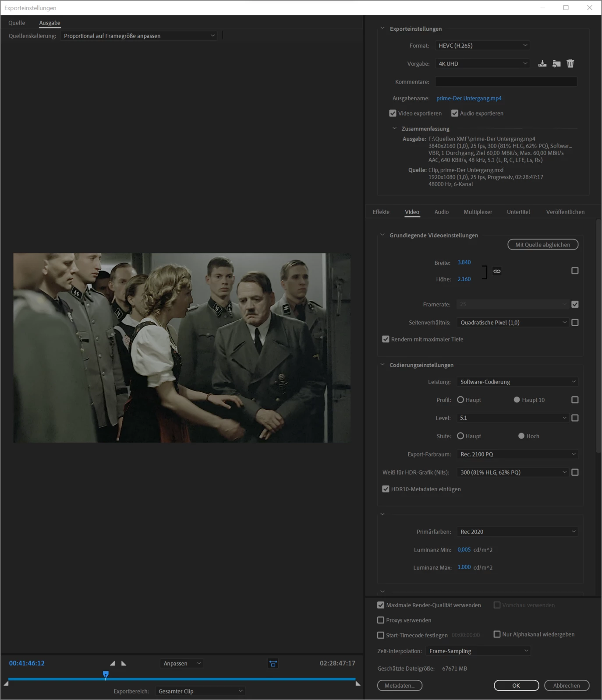
Task: Click Abbrechen to cancel export
Action: click(x=567, y=686)
